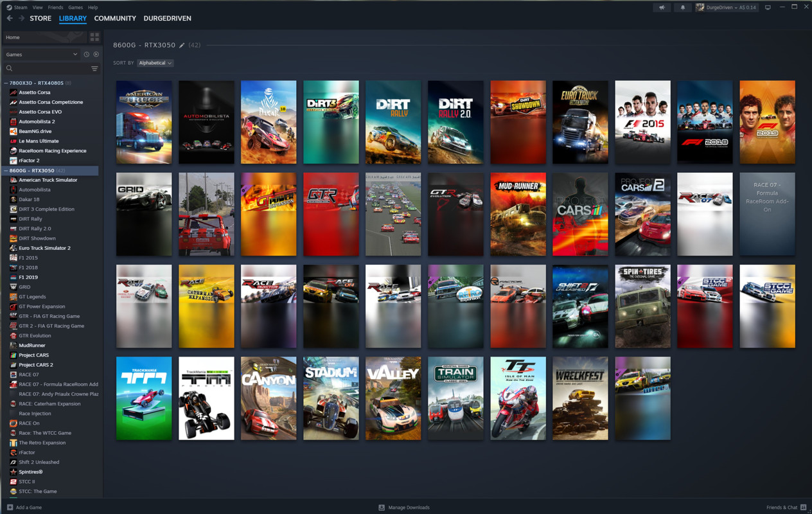Open RACE 07 Formula RaceRoom Add-On tile
Viewport: 812px width, 514px height.
pos(767,214)
